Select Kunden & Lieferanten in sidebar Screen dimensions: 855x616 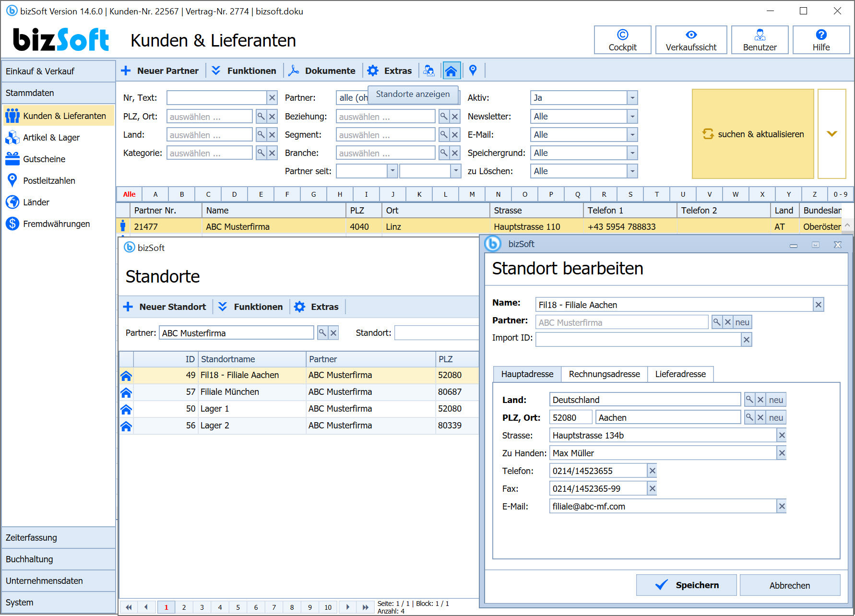pyautogui.click(x=59, y=116)
